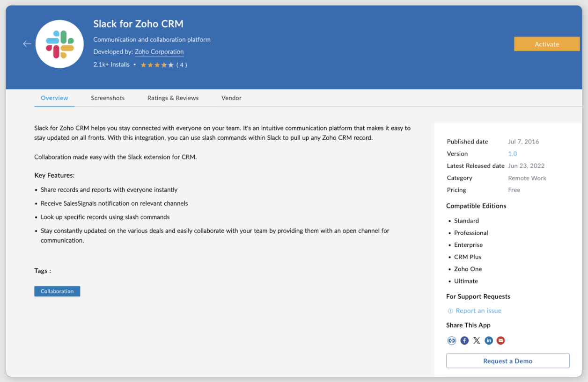Click the Slack for Zoho CRM title
588x382 pixels.
pyautogui.click(x=138, y=24)
